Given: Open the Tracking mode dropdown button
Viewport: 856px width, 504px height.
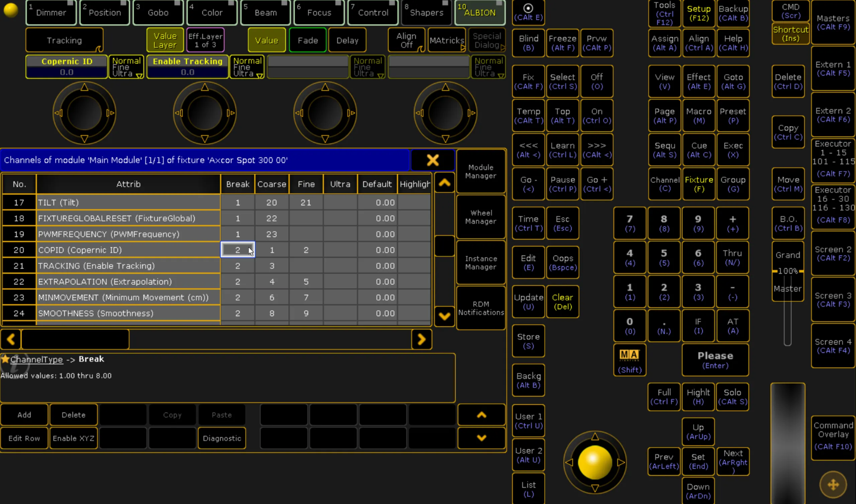Looking at the screenshot, I should point(64,40).
